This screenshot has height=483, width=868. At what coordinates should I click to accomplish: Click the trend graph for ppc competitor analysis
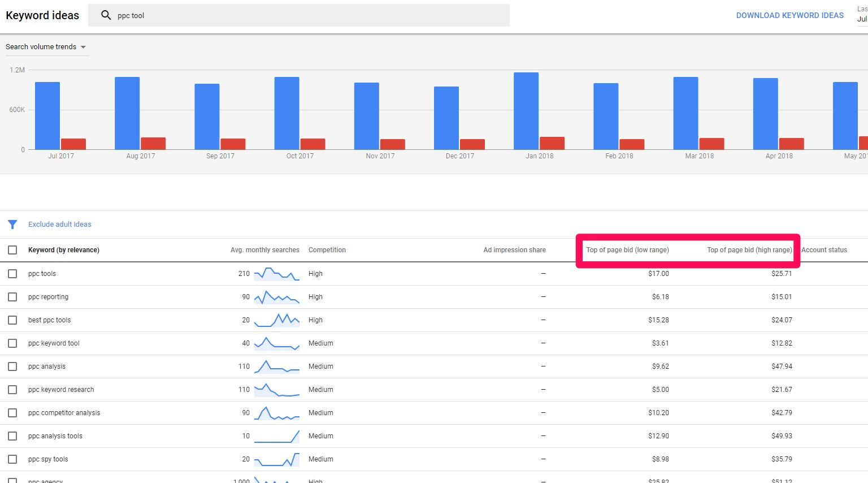click(276, 412)
